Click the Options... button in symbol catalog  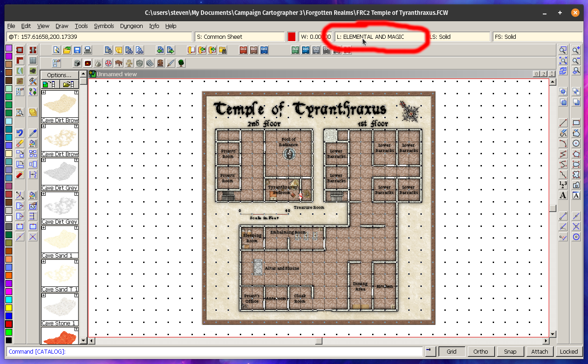[x=60, y=75]
